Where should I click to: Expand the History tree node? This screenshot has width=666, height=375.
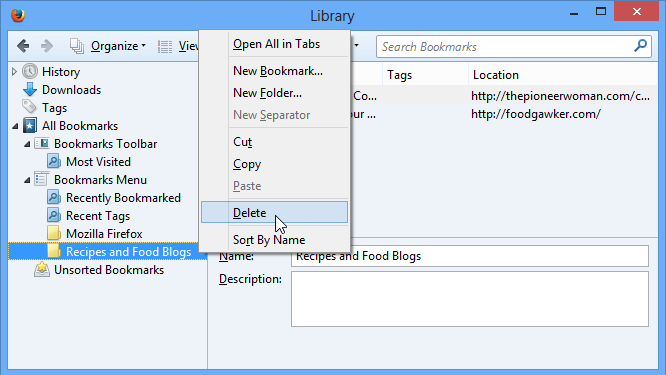[x=14, y=71]
